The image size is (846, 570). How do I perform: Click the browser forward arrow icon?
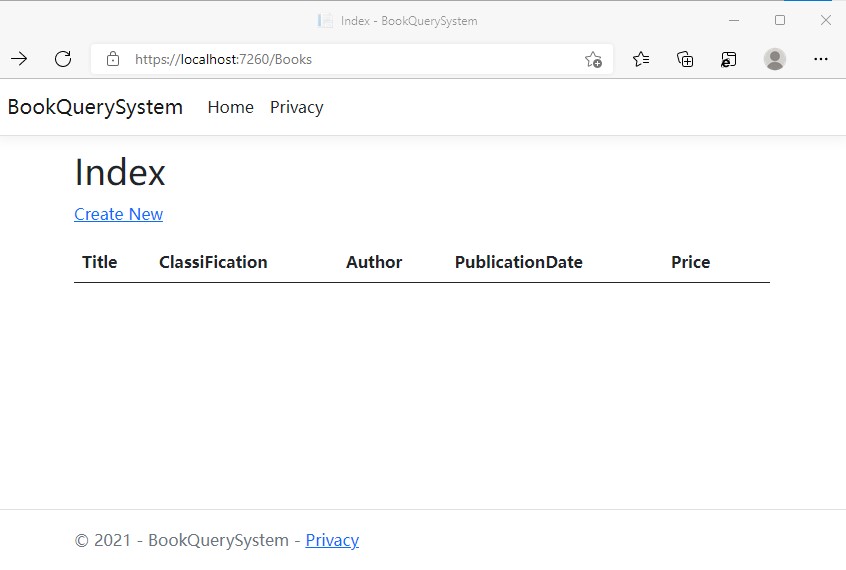coord(19,58)
